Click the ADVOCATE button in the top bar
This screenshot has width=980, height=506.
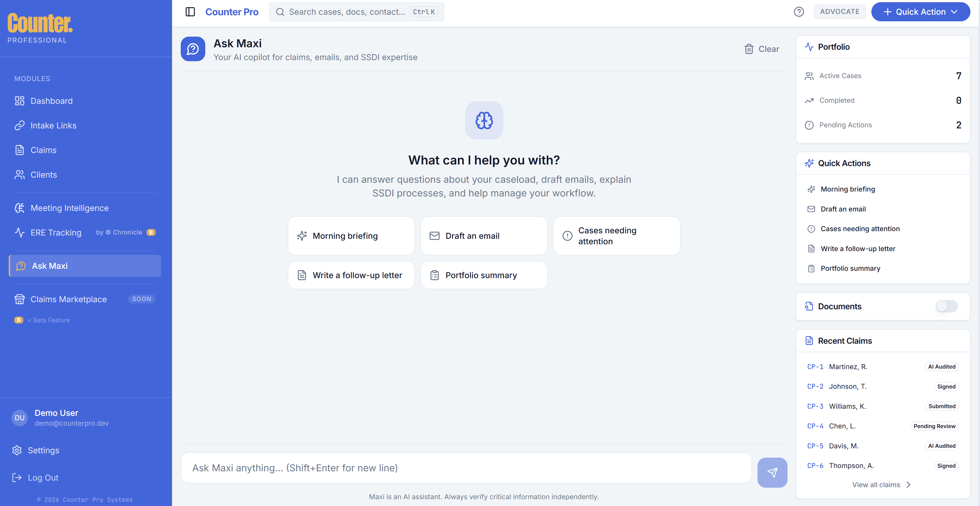point(840,12)
